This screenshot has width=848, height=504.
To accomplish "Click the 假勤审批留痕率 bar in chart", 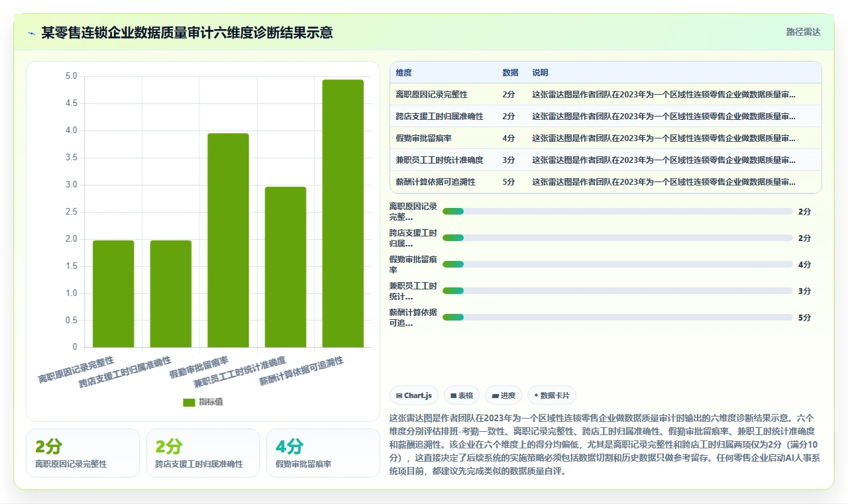I will tap(228, 240).
